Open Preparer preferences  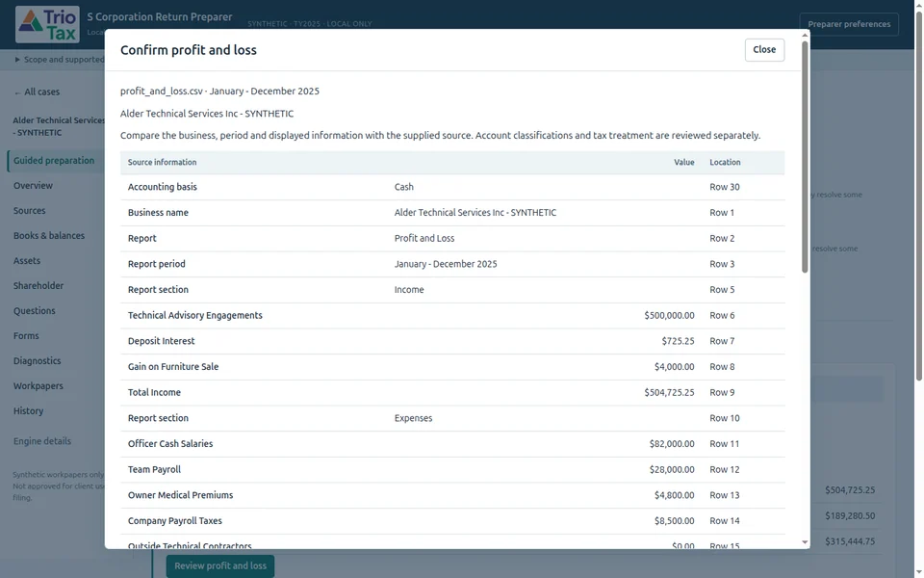point(849,24)
